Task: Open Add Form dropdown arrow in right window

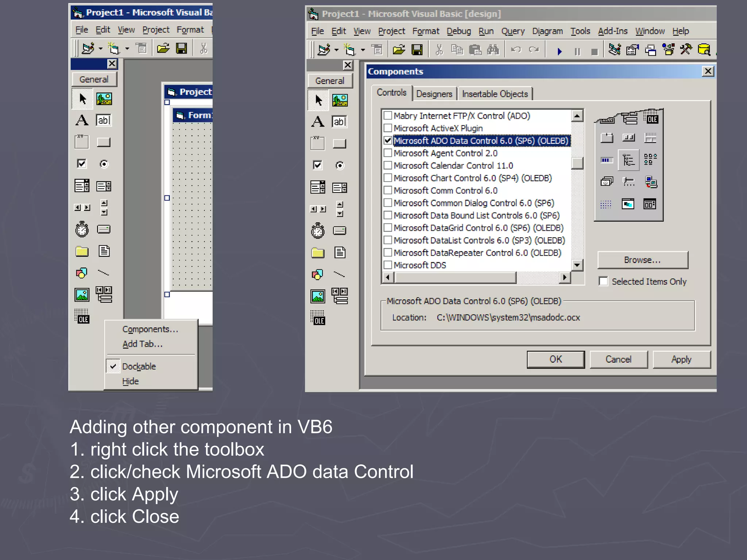Action: (363, 50)
